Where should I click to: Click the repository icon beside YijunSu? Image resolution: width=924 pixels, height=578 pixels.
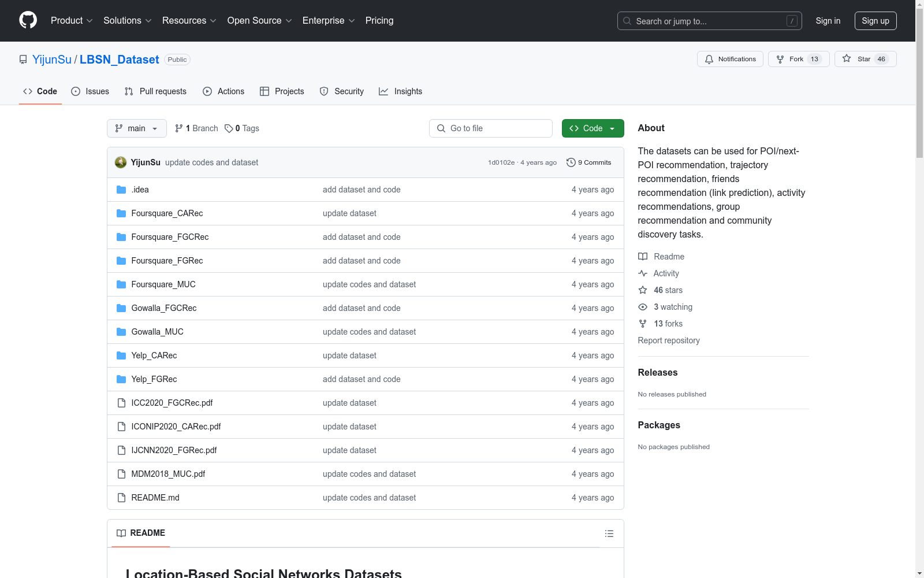coord(23,60)
